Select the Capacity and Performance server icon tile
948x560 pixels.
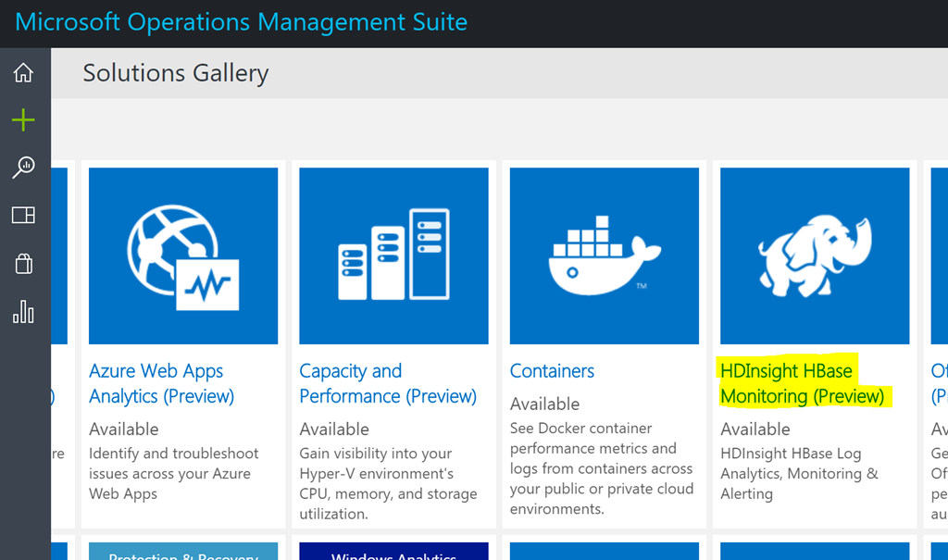393,255
